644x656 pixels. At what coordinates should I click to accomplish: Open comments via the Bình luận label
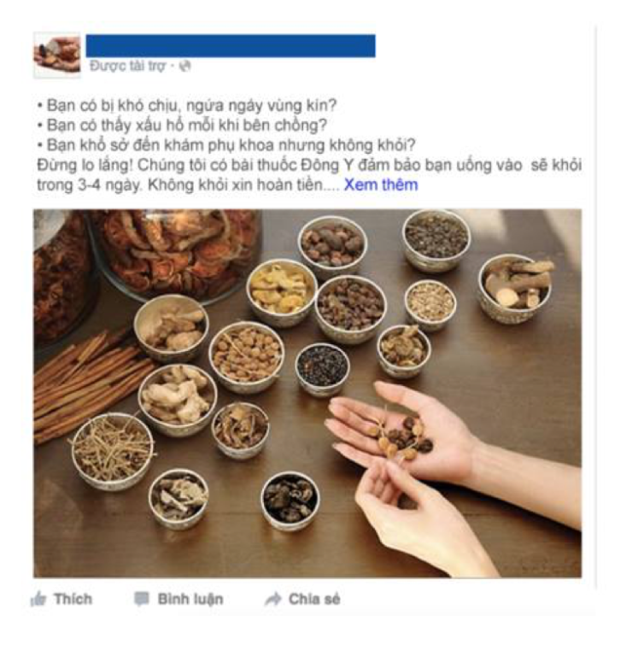(190, 599)
